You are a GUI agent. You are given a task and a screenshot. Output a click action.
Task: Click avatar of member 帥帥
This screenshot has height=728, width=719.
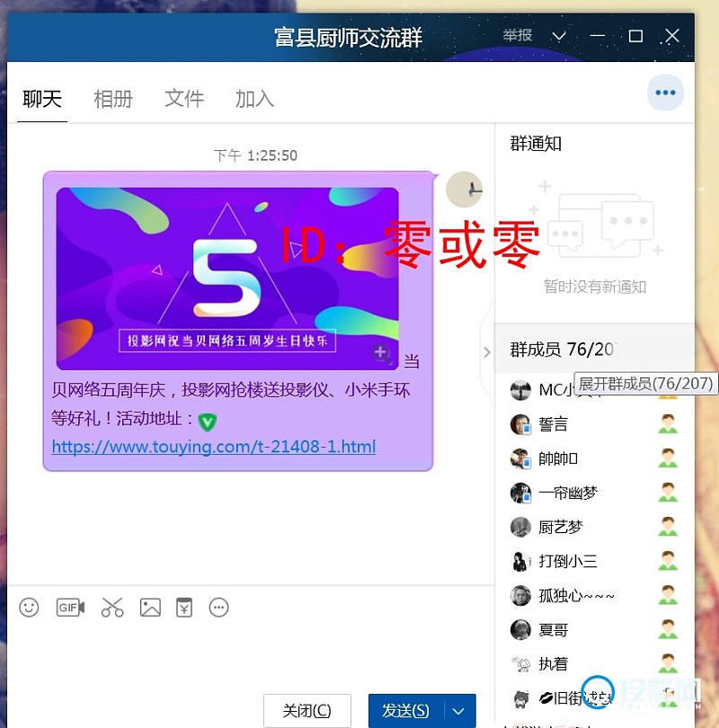[520, 458]
